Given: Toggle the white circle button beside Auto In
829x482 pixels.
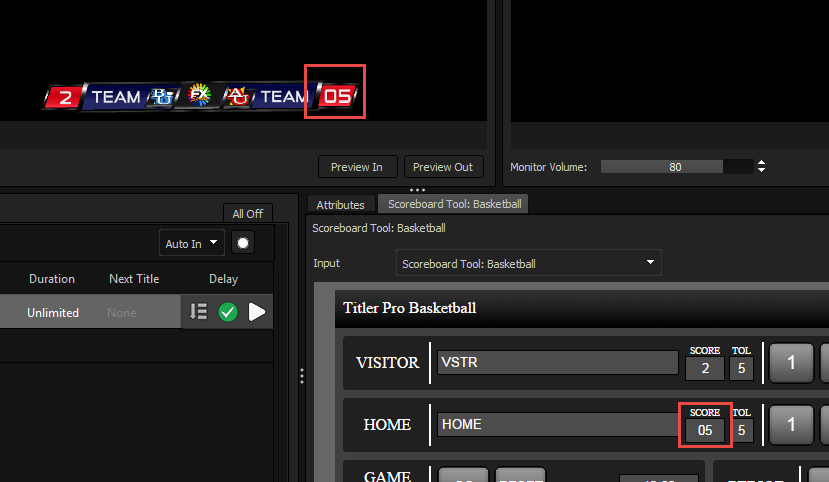Looking at the screenshot, I should [242, 243].
